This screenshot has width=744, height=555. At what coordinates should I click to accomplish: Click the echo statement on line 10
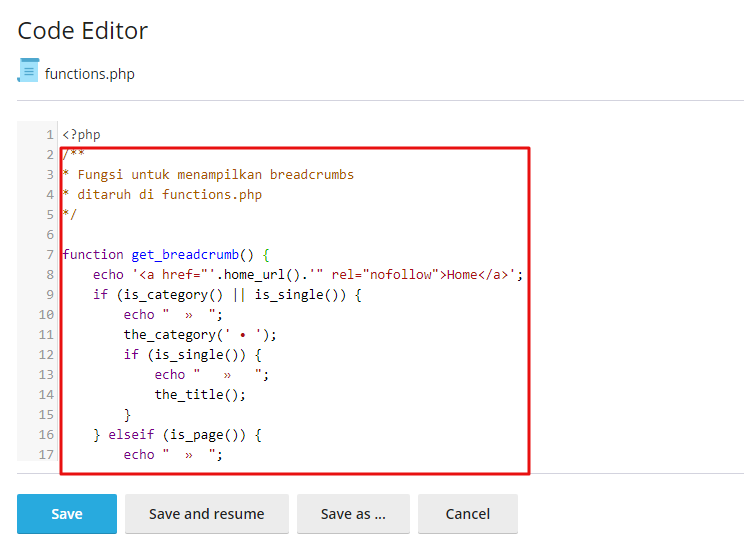coord(173,314)
